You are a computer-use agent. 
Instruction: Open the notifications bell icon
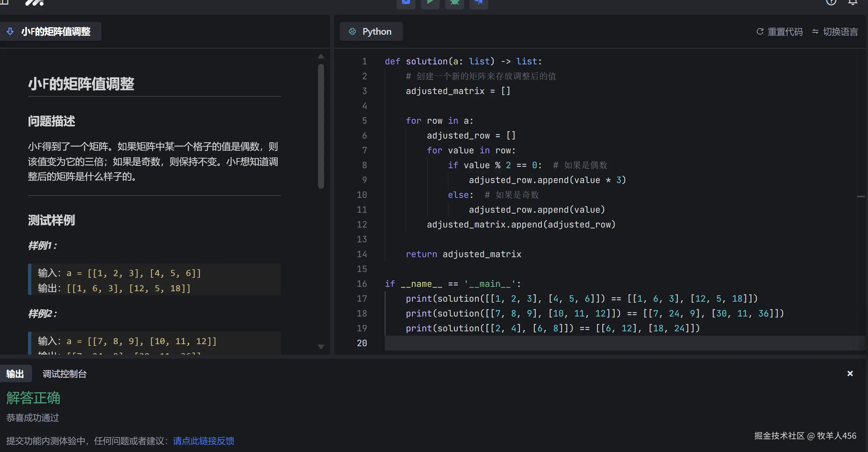[x=852, y=2]
